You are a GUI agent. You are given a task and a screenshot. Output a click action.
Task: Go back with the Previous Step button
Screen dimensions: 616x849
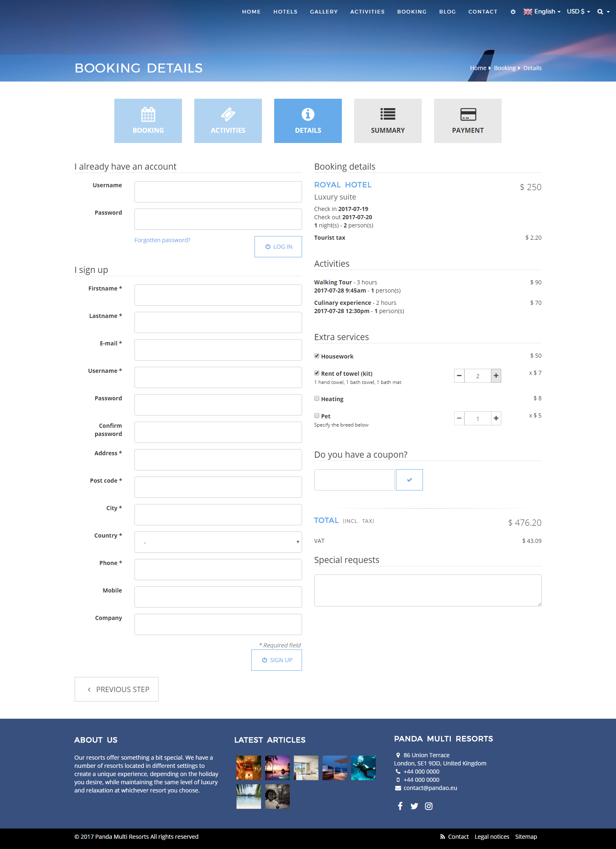[116, 689]
